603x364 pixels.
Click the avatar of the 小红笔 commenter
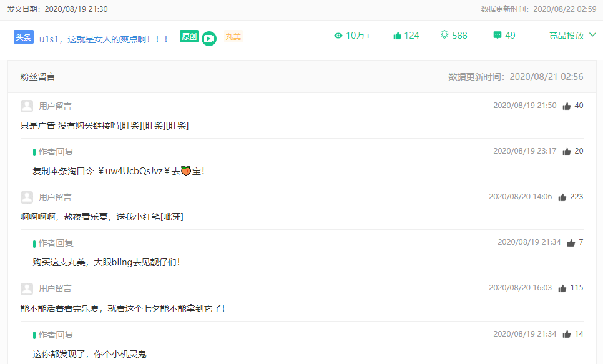[27, 197]
